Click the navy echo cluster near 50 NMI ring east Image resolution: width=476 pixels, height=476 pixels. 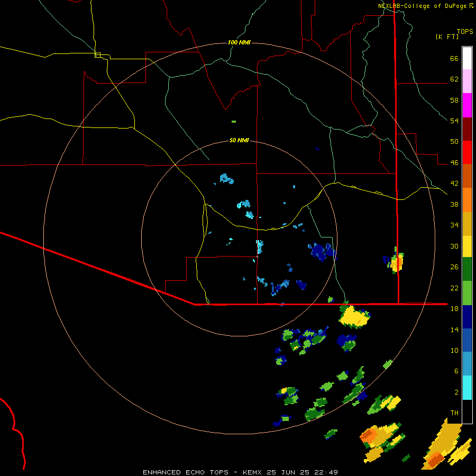coord(323,251)
